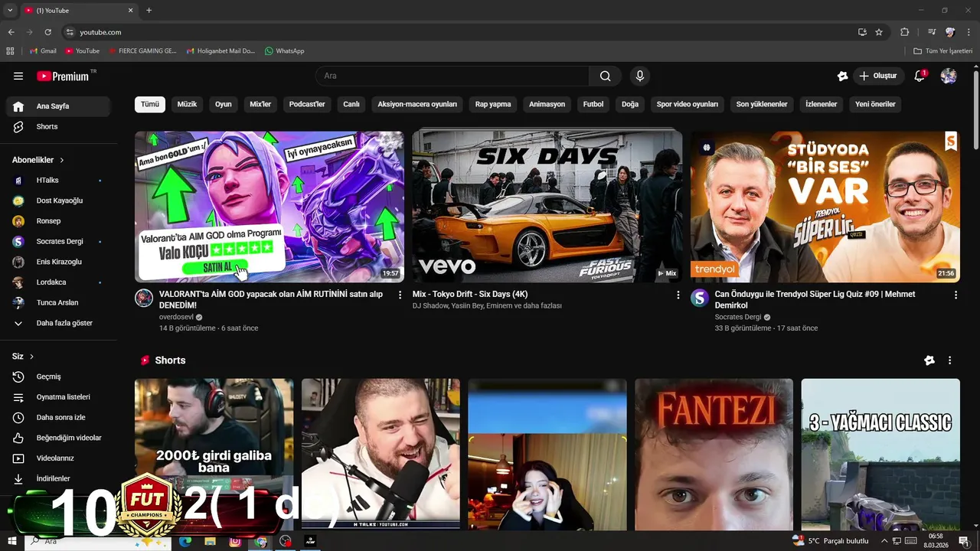Open the account avatar menu
Screen dimensions: 980x551
point(949,76)
